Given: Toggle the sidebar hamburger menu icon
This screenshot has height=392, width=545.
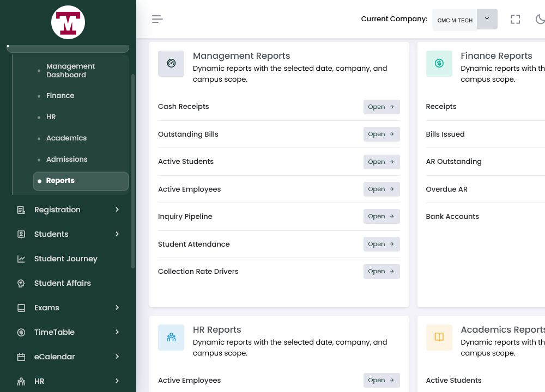Looking at the screenshot, I should [x=157, y=19].
